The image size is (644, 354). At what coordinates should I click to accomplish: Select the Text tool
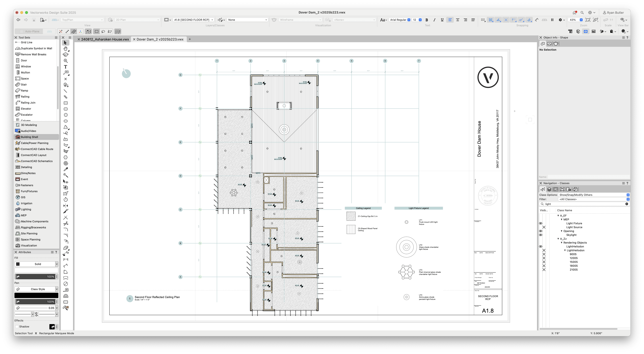(66, 67)
